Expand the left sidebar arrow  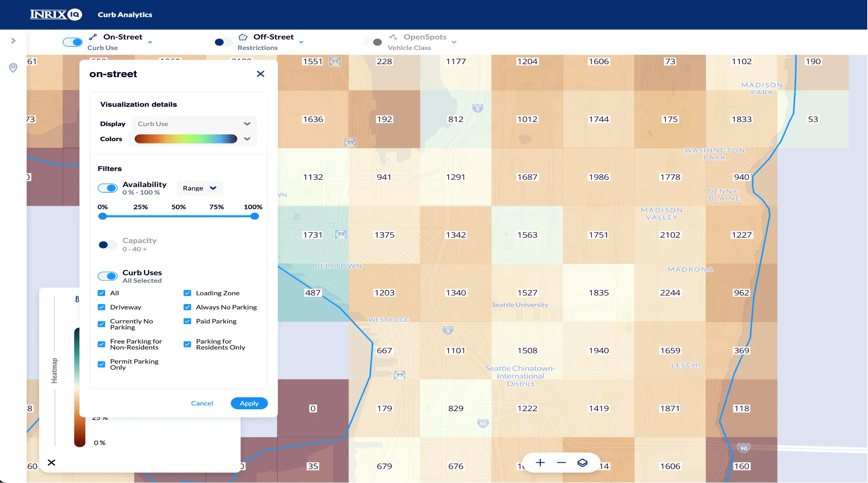pyautogui.click(x=13, y=41)
